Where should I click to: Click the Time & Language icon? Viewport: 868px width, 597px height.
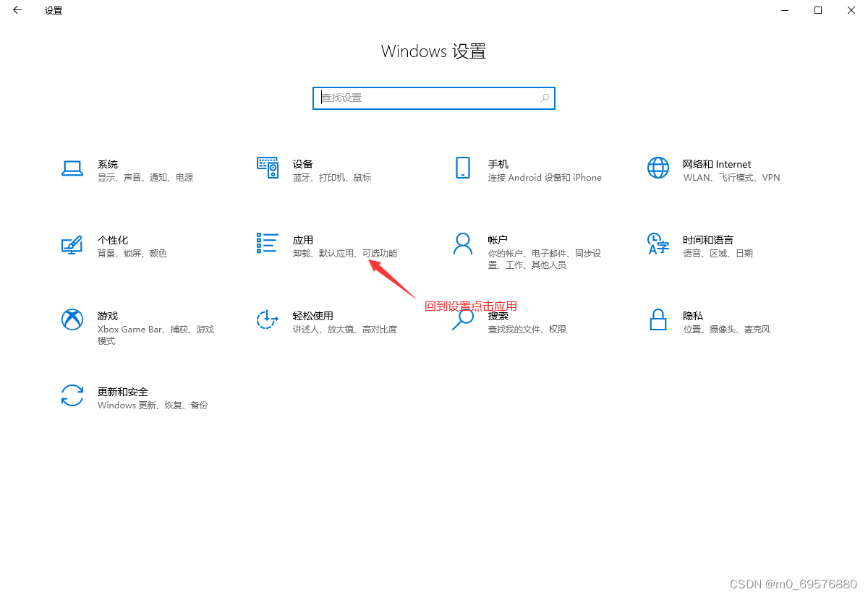pyautogui.click(x=658, y=244)
